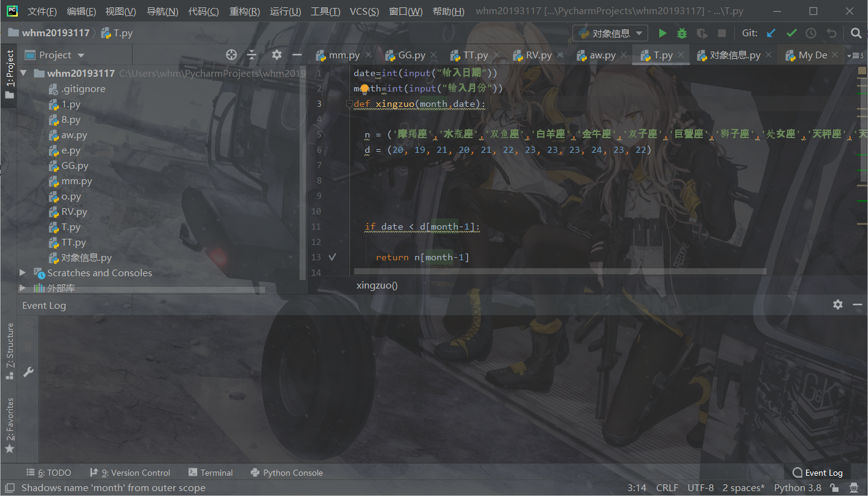Open the Python Console tool window

pos(287,473)
